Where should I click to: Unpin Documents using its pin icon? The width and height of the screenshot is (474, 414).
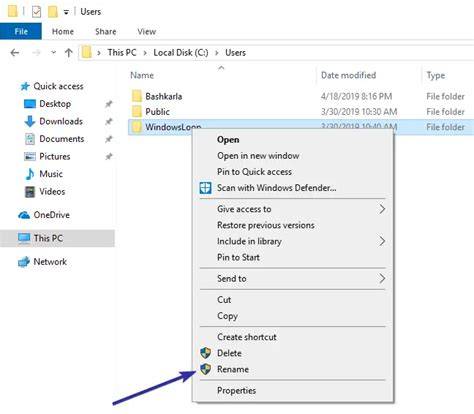pyautogui.click(x=108, y=139)
